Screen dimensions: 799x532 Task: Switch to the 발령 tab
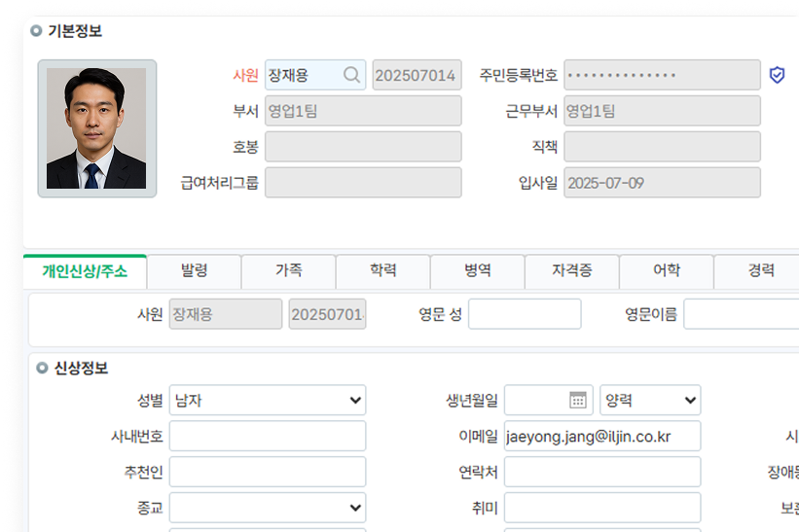point(194,271)
